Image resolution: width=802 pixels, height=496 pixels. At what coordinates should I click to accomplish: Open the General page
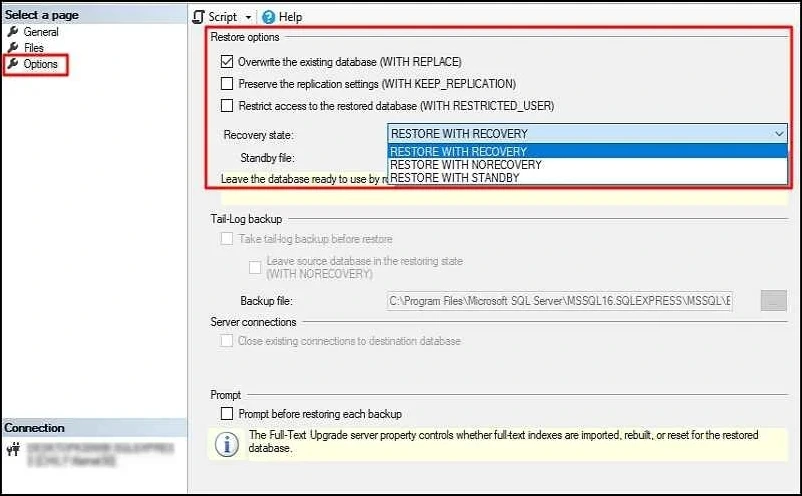[x=41, y=32]
